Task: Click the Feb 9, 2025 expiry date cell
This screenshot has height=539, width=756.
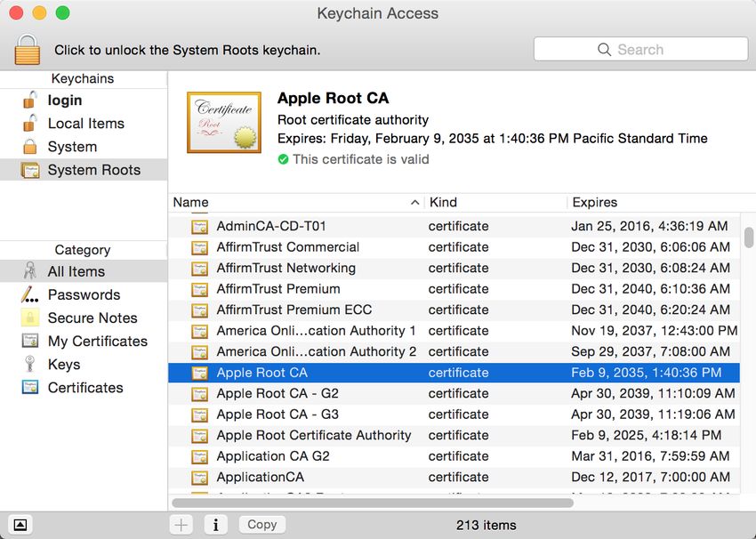Action: click(646, 435)
